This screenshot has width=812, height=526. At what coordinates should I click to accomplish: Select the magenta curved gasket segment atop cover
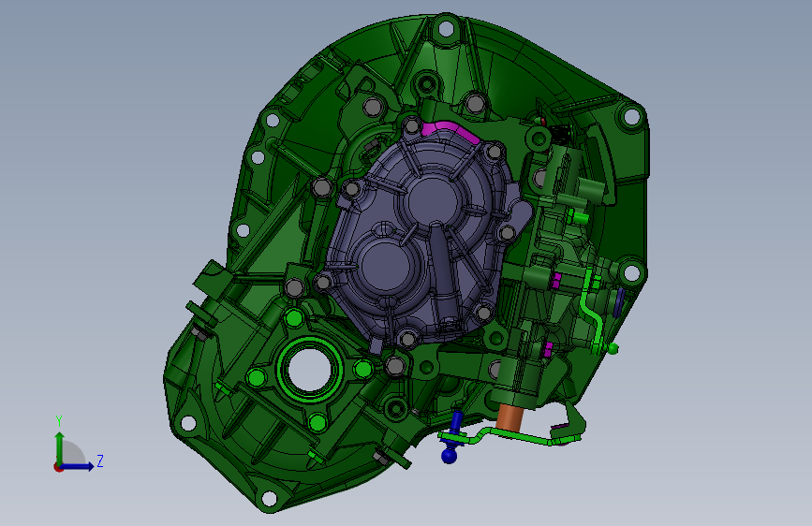coord(450,129)
